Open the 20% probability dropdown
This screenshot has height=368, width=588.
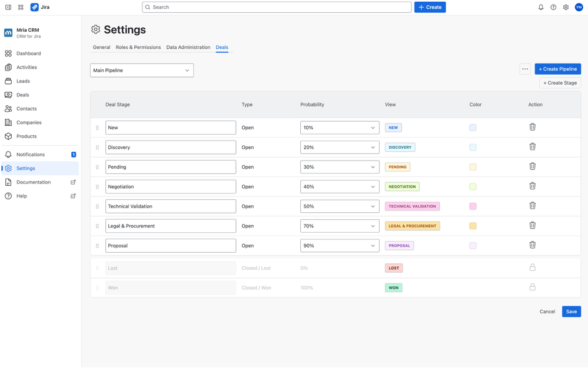coord(340,148)
